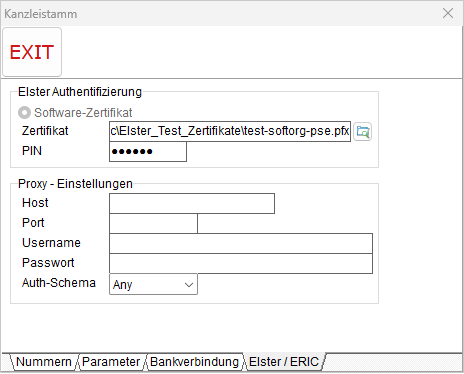
Task: Click the Elster Authentifizierung group label
Action: [80, 92]
